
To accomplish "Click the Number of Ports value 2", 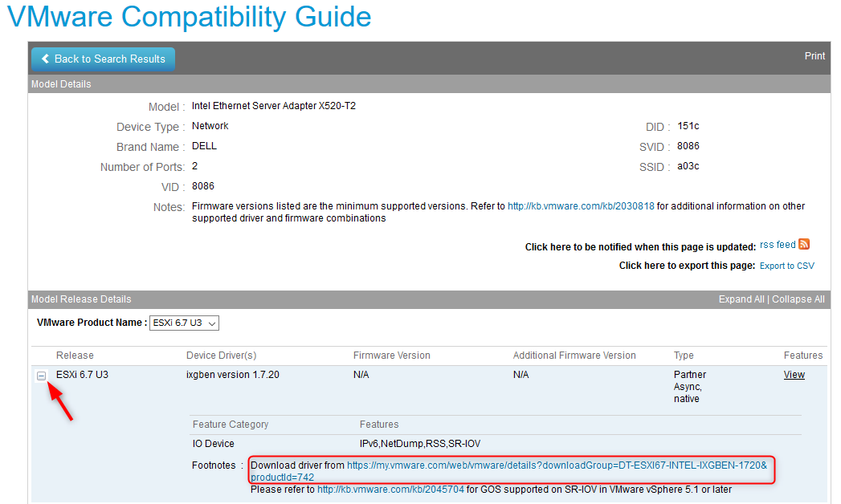I will [x=194, y=166].
